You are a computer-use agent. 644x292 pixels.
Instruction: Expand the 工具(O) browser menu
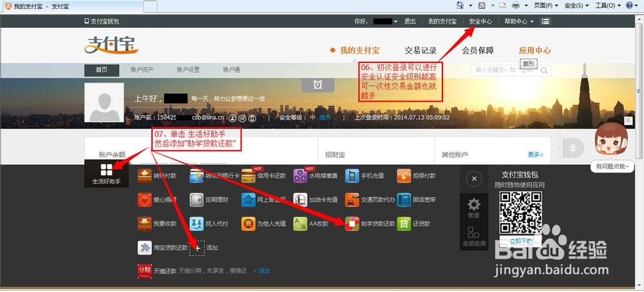pos(609,6)
